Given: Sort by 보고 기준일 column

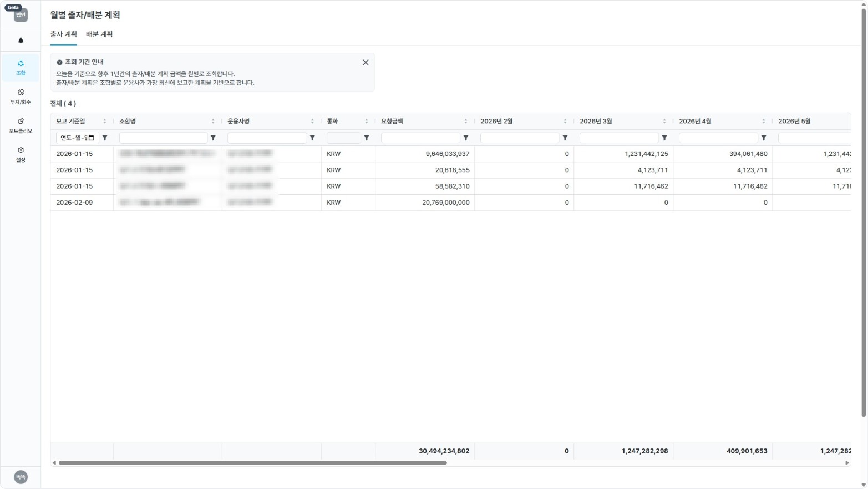Looking at the screenshot, I should click(x=104, y=122).
